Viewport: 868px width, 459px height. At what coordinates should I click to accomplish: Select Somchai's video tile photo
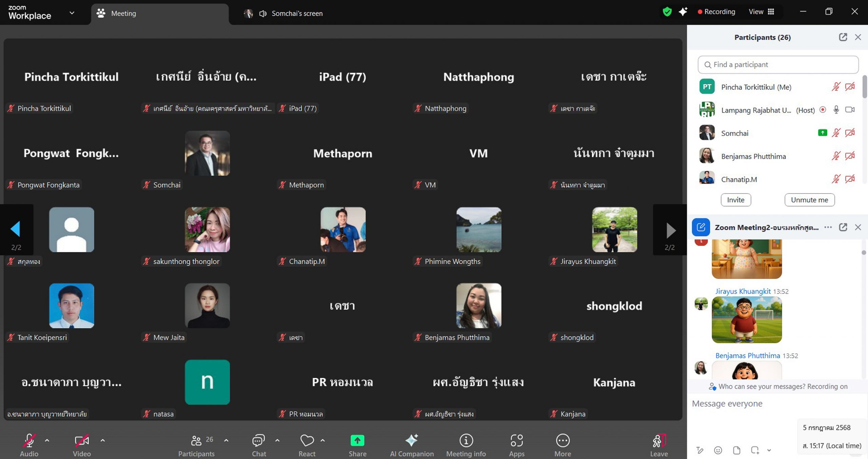[207, 153]
